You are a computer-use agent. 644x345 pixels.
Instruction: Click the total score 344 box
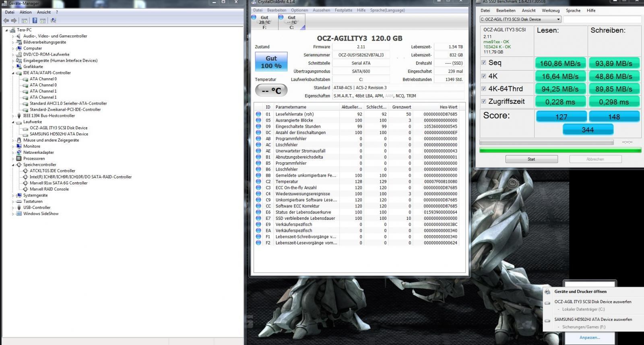(588, 130)
